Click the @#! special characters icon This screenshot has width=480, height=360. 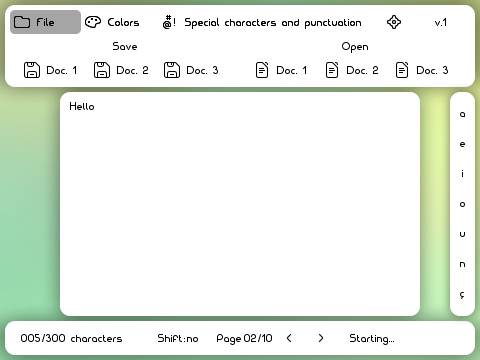click(169, 22)
